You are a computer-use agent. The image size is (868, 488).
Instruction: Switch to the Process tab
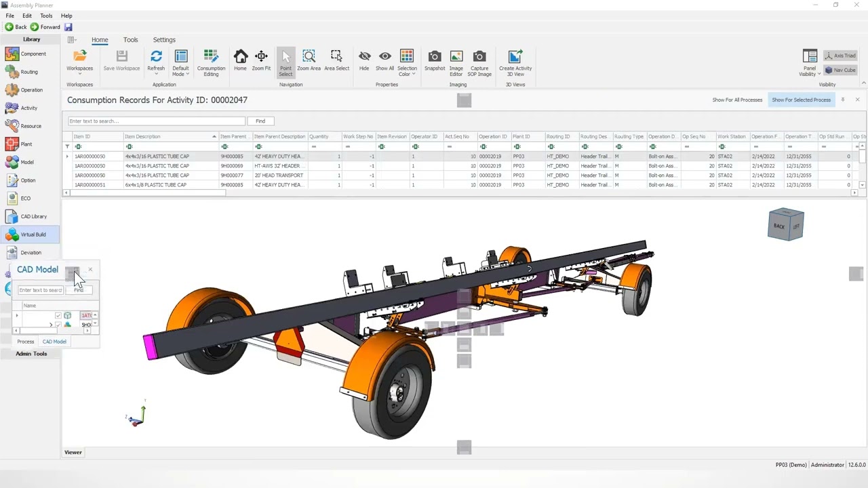[26, 342]
